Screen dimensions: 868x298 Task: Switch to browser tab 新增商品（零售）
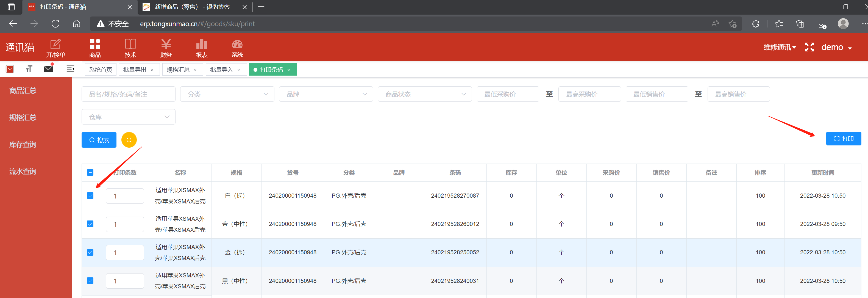click(192, 7)
